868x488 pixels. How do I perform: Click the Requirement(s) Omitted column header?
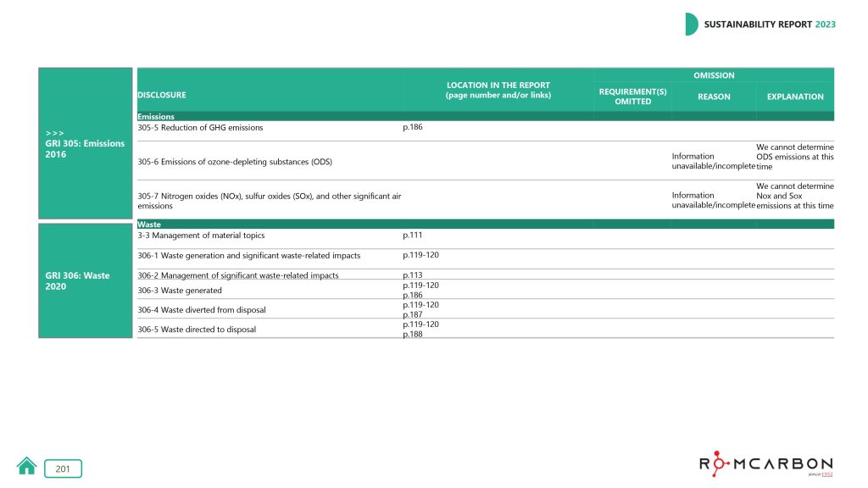click(x=632, y=97)
